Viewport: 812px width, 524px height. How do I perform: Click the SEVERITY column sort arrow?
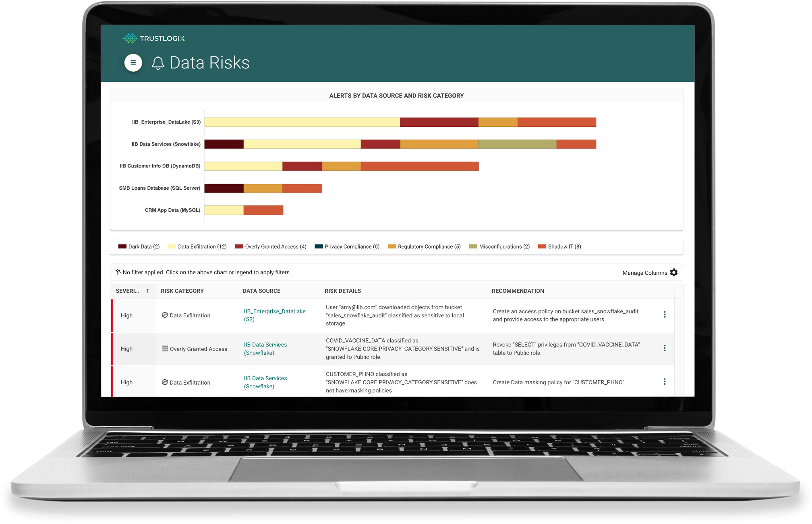[153, 291]
